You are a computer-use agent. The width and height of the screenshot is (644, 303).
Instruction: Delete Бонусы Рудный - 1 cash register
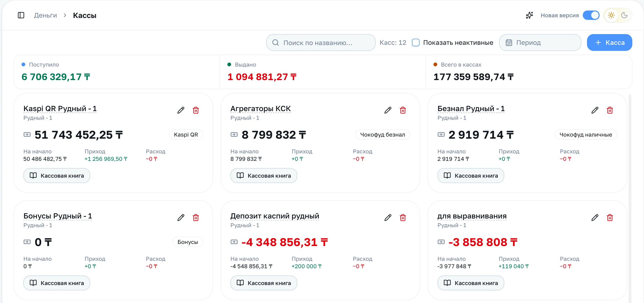(x=196, y=218)
